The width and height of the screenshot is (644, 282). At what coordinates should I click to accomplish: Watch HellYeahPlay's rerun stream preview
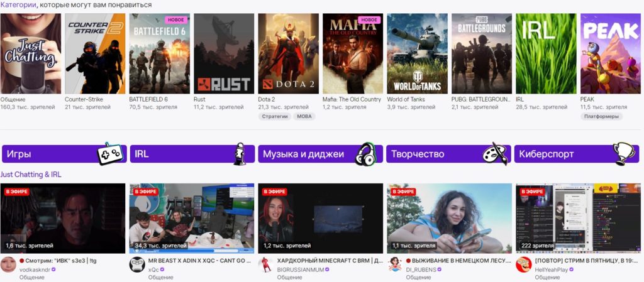579,218
